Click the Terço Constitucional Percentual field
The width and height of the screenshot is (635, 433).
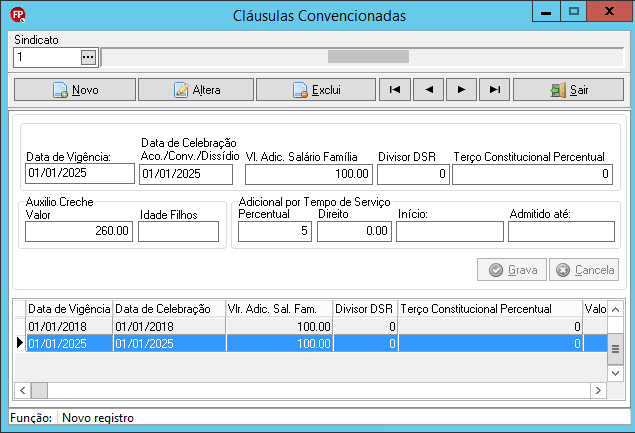click(x=533, y=174)
